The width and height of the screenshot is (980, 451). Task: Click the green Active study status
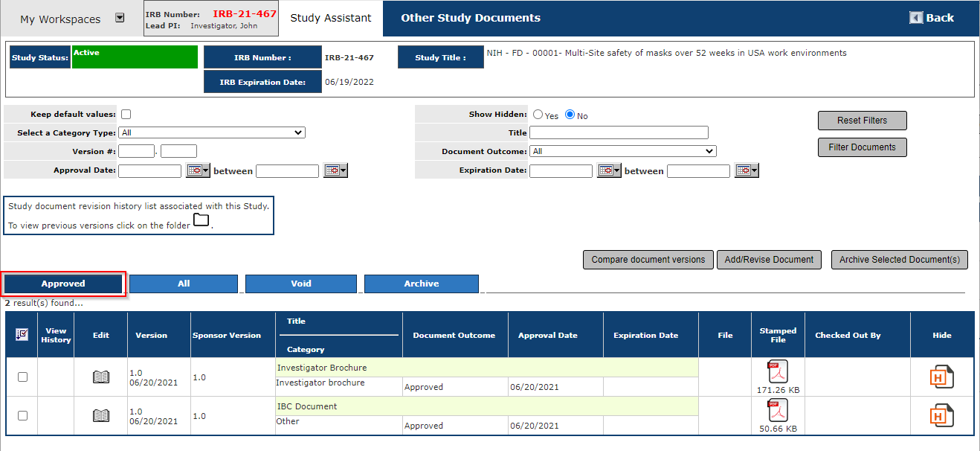pos(135,57)
